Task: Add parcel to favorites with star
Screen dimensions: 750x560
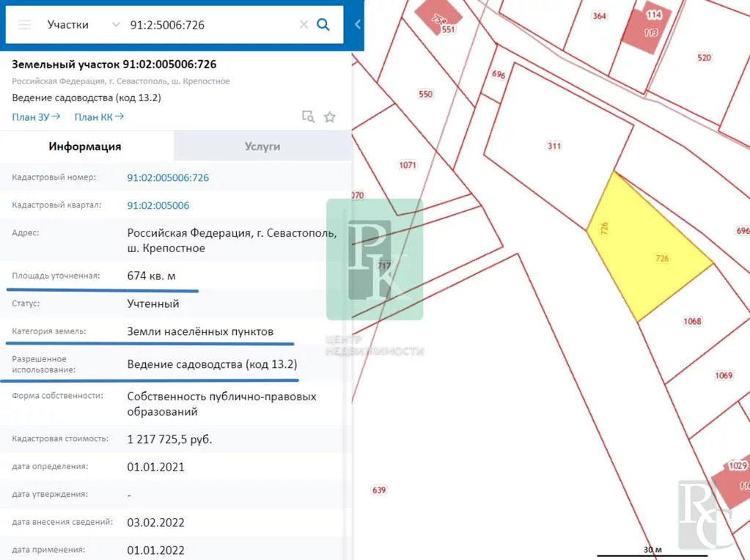Action: [330, 117]
